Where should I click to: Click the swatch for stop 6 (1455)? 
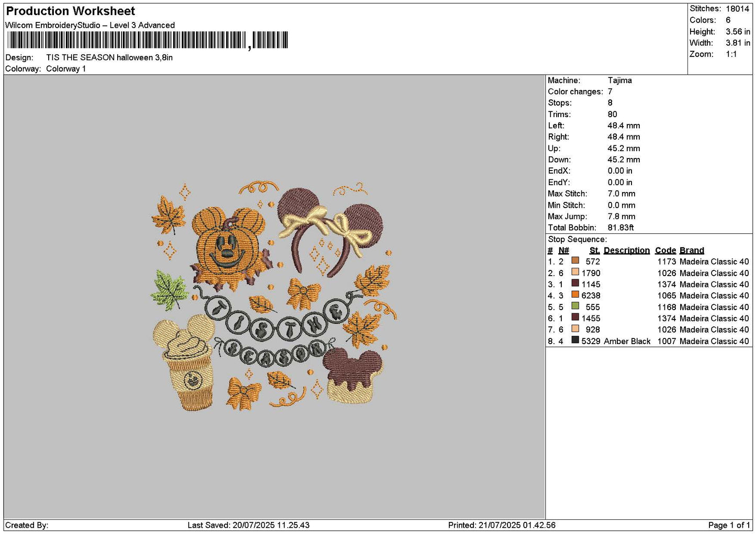point(576,317)
